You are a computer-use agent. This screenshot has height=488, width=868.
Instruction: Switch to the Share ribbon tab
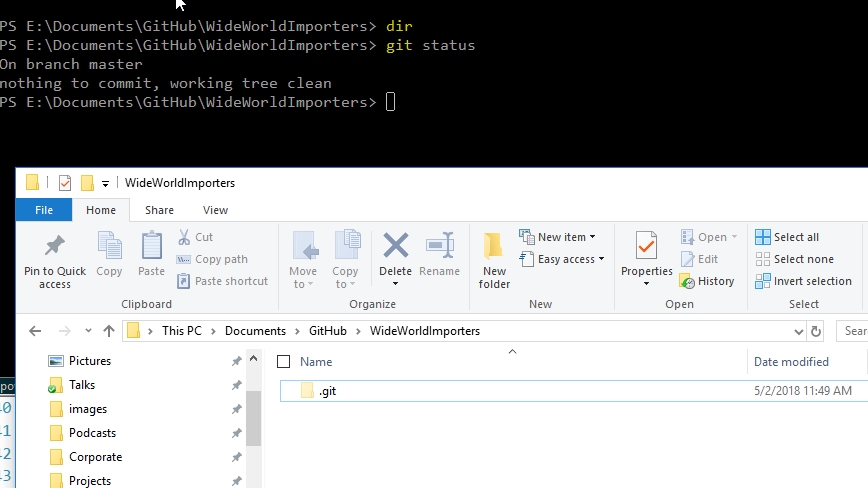tap(159, 210)
